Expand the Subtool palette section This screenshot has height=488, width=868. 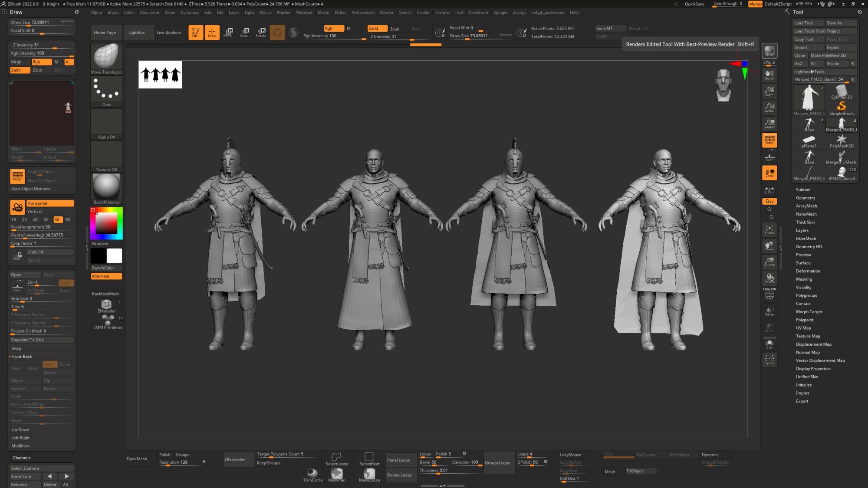(x=803, y=190)
